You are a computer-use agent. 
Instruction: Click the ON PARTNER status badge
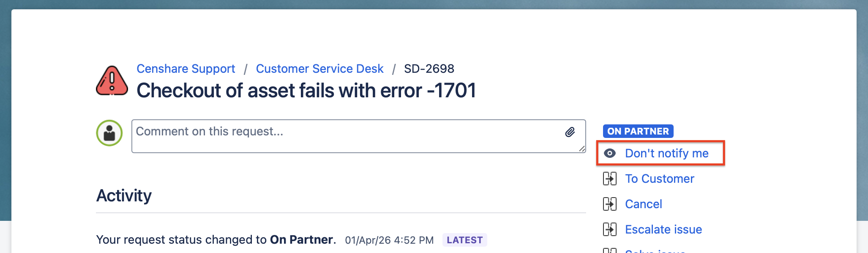coord(638,131)
